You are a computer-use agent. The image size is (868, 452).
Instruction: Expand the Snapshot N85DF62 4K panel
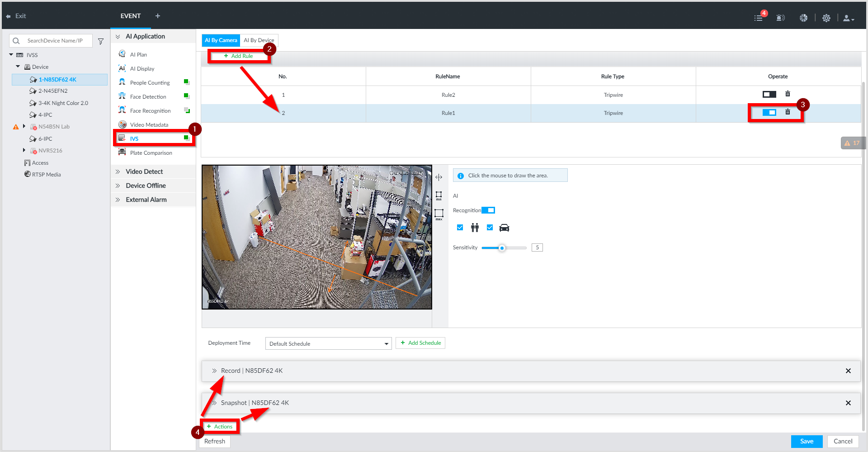tap(214, 403)
